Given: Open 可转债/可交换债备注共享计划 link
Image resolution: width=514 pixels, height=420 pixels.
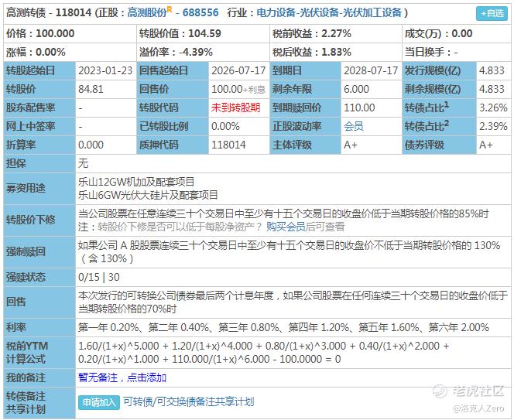Looking at the screenshot, I should [188, 401].
